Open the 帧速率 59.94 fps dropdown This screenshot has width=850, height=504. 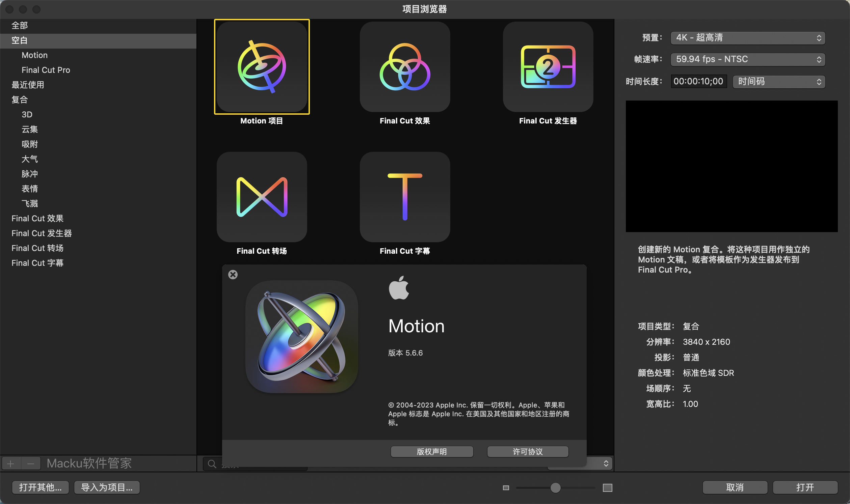click(748, 59)
